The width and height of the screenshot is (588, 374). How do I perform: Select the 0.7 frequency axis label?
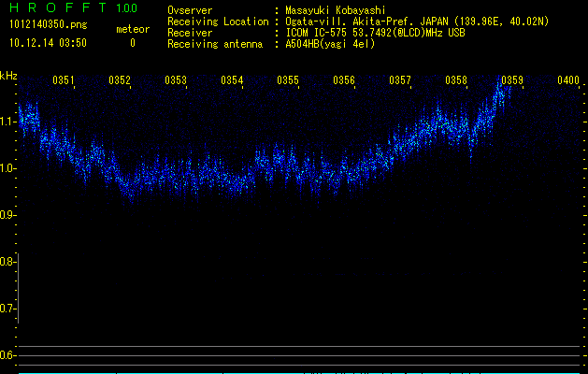7,308
